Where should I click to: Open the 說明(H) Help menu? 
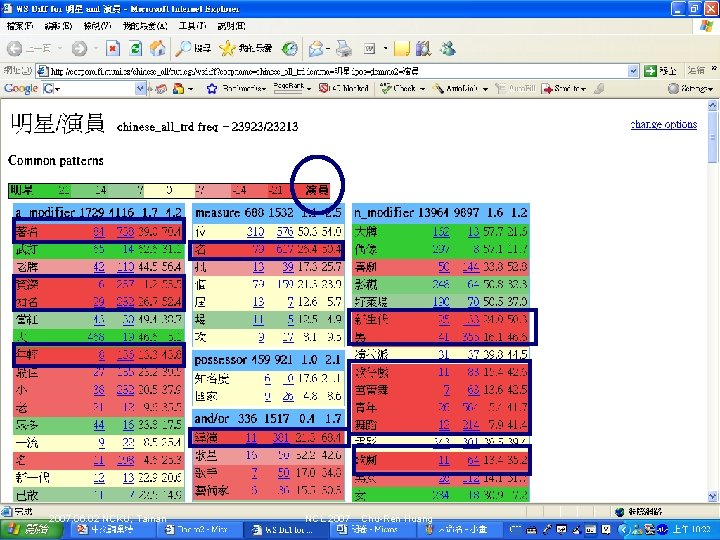click(231, 26)
